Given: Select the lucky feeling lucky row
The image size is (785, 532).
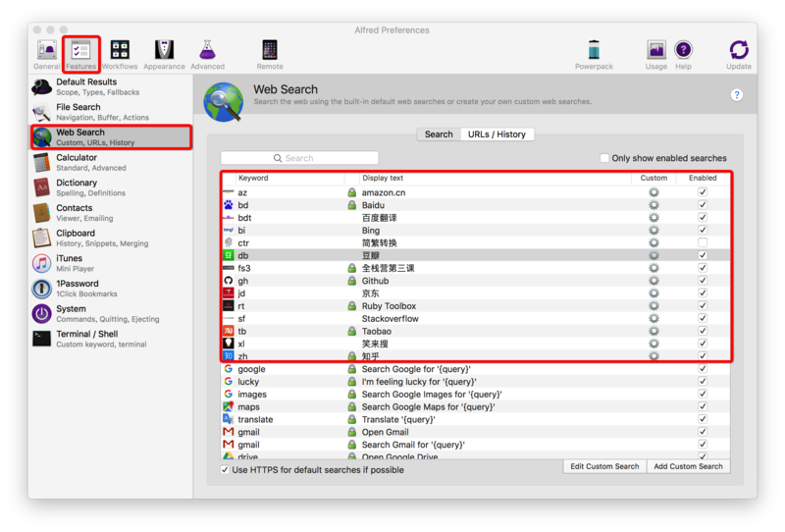Looking at the screenshot, I should (476, 382).
